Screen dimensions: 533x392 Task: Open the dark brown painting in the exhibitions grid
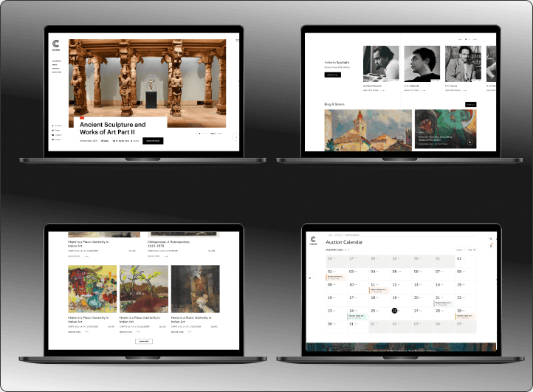196,289
